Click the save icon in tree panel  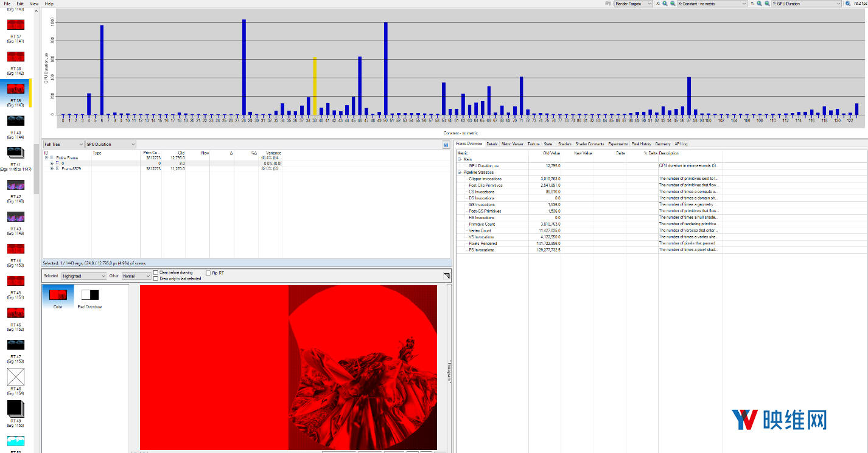(446, 145)
